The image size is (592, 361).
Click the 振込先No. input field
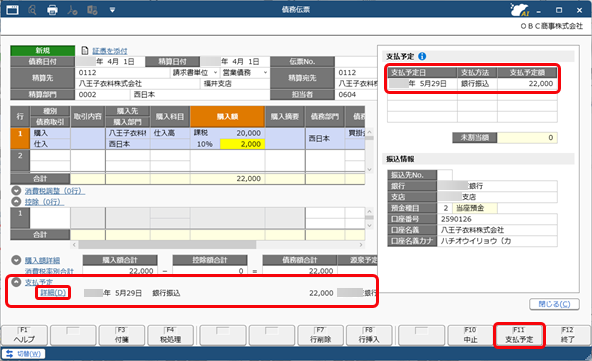(445, 175)
